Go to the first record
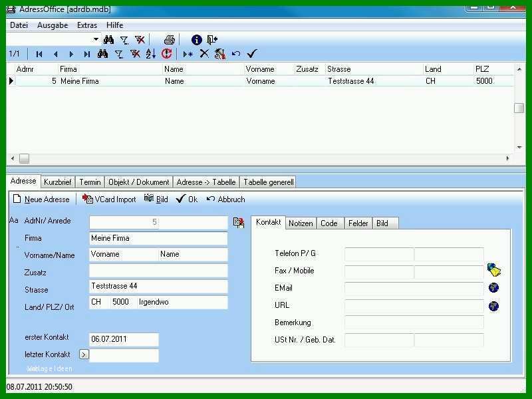Image resolution: width=532 pixels, height=399 pixels. (x=39, y=54)
